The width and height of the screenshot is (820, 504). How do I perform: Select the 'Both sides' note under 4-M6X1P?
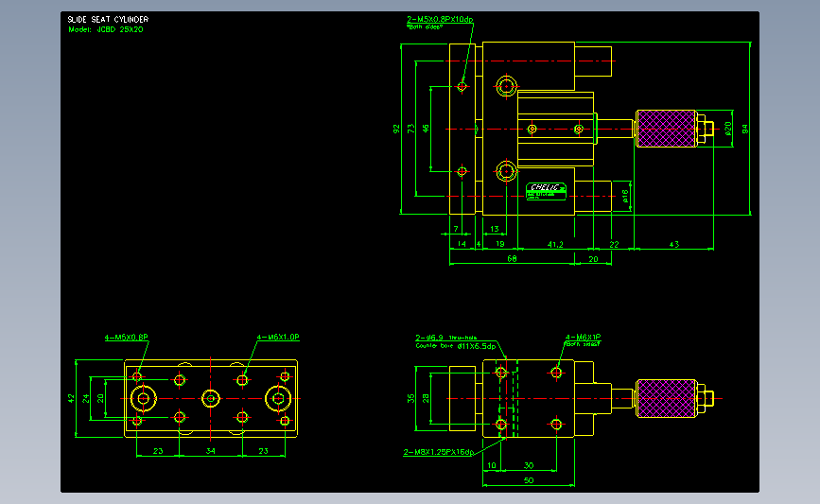click(x=584, y=344)
